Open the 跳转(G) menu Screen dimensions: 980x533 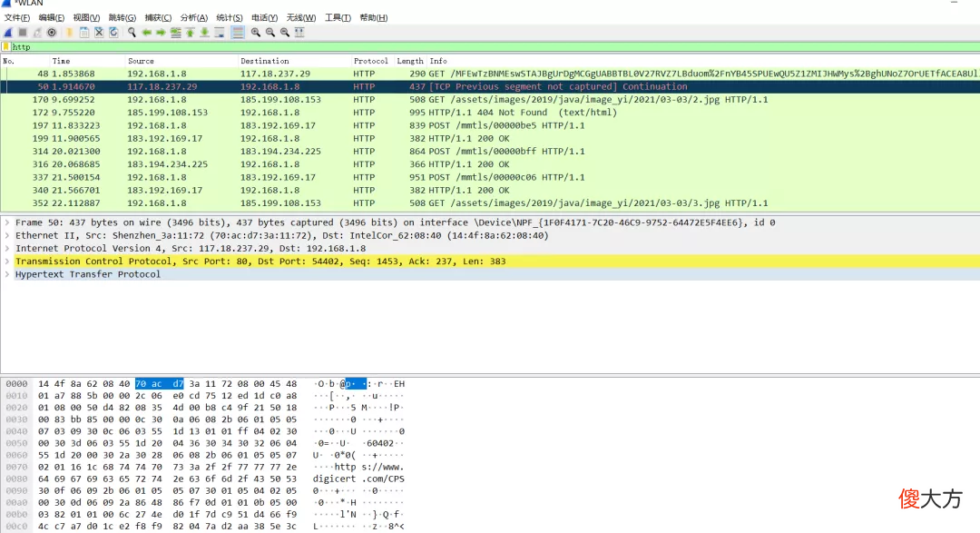(122, 17)
